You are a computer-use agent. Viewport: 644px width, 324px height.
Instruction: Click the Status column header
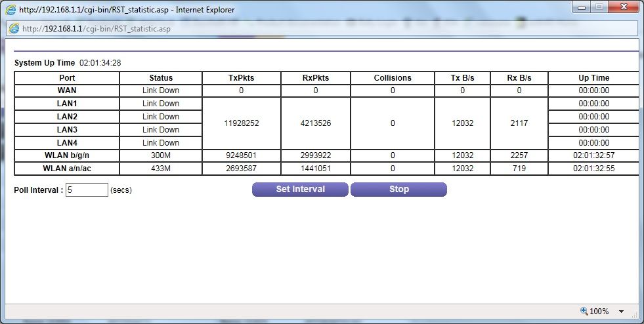pyautogui.click(x=161, y=78)
